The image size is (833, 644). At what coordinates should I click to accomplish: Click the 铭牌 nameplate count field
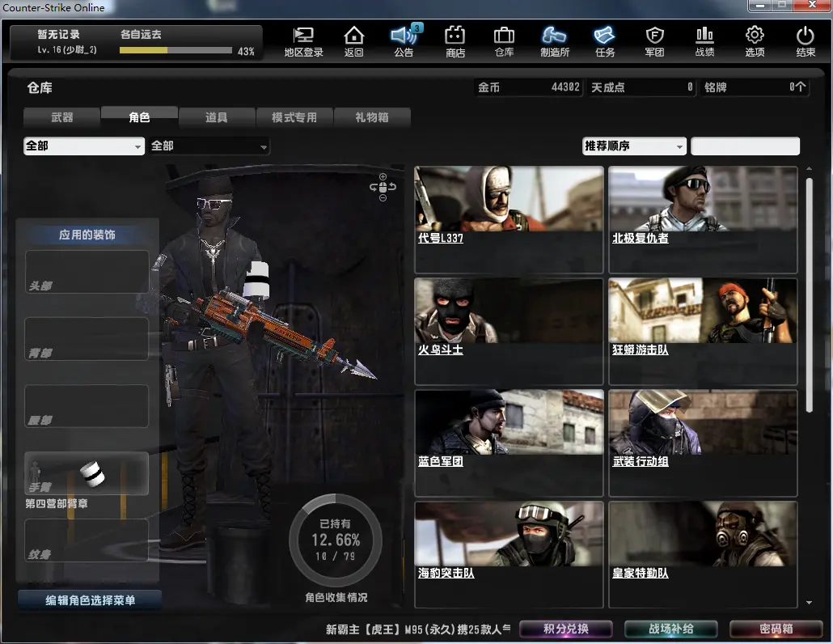[x=755, y=87]
